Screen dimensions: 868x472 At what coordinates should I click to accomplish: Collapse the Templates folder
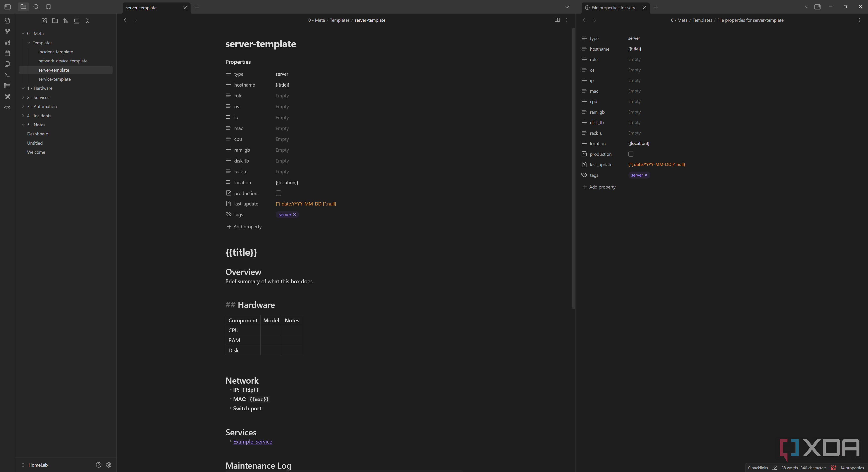point(29,43)
